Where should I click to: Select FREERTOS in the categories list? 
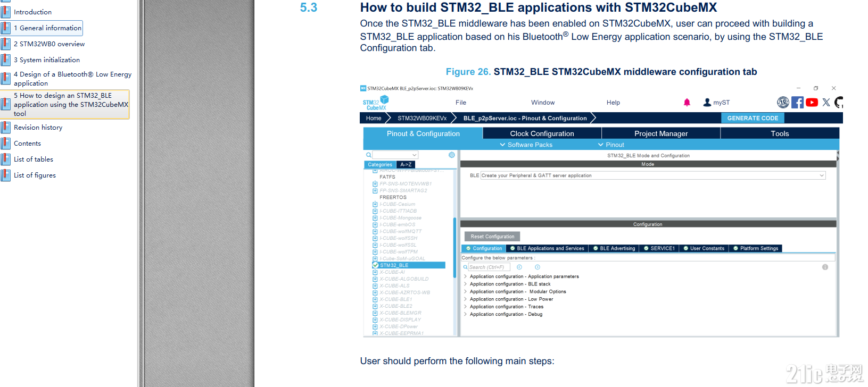click(393, 197)
